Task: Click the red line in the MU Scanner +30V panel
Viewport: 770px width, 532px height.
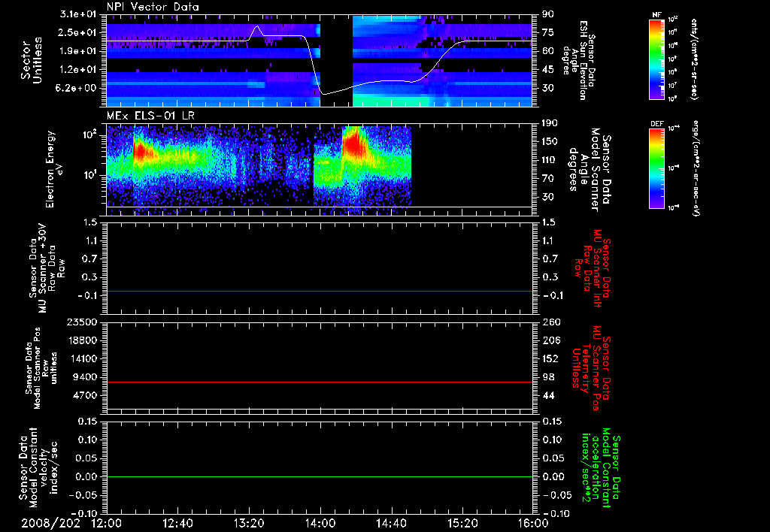Action: (x=320, y=291)
